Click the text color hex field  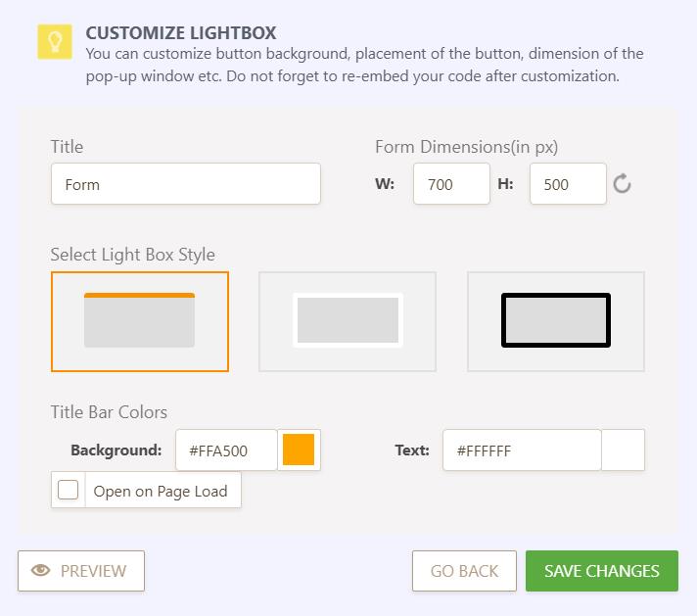coord(522,450)
